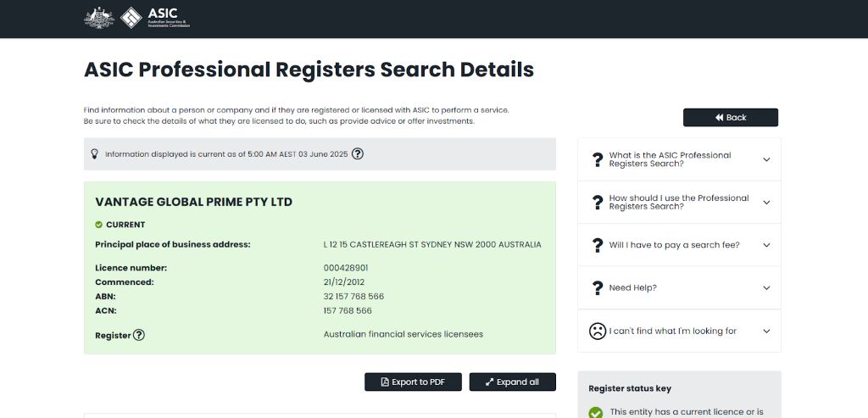Expand the 'Need Help?' section
The width and height of the screenshot is (868, 418).
679,288
